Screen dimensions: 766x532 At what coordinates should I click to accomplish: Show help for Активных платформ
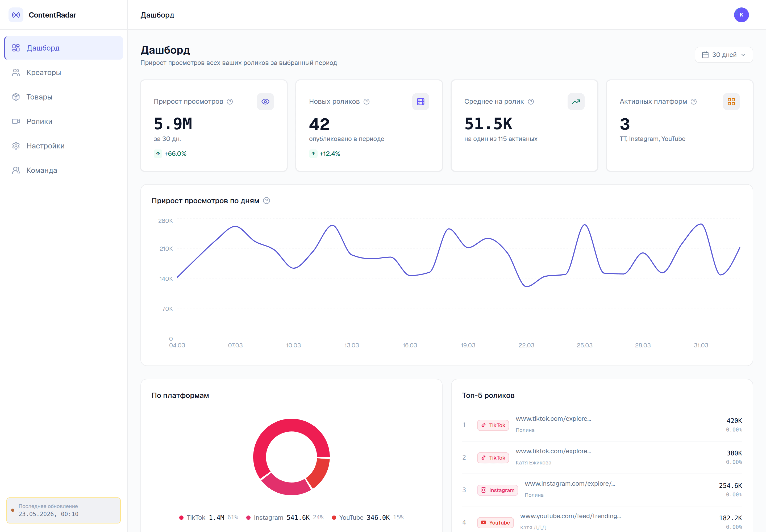(x=694, y=102)
